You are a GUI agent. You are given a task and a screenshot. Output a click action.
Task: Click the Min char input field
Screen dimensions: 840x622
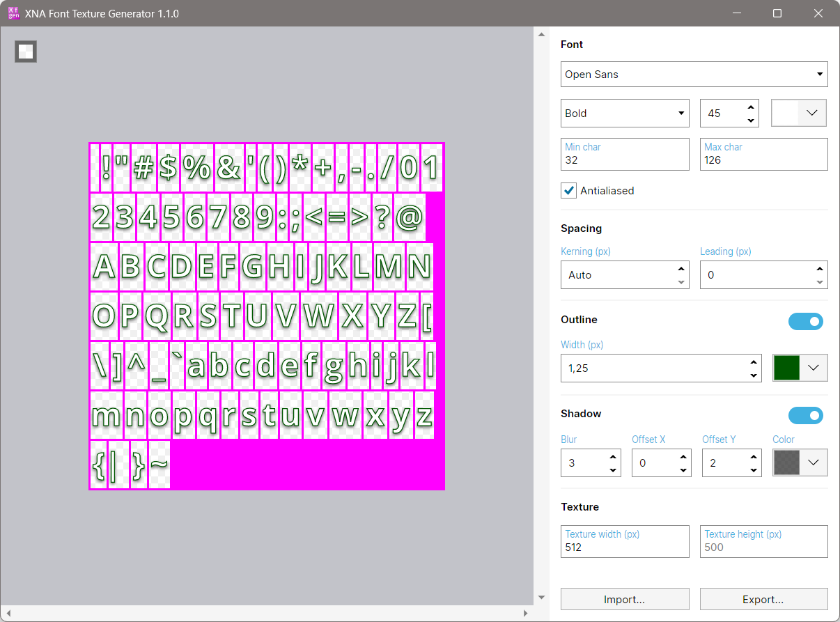point(625,160)
